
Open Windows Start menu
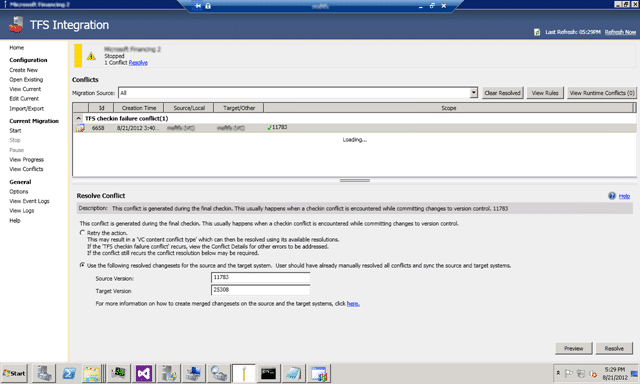[x=14, y=373]
